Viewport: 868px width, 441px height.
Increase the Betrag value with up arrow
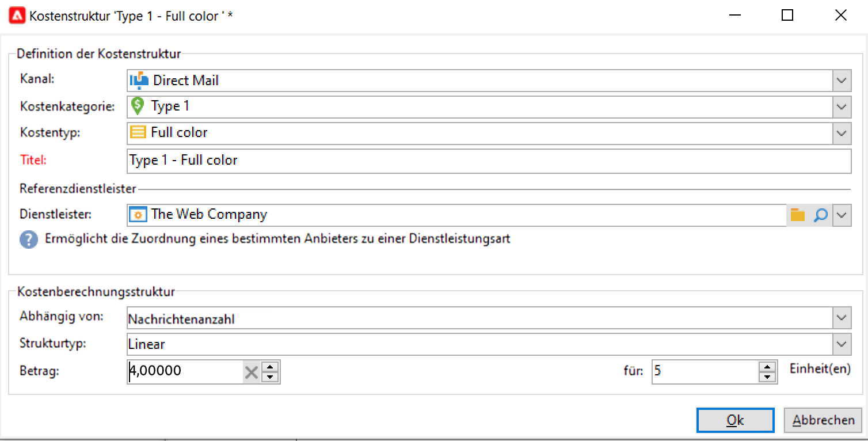coord(270,367)
